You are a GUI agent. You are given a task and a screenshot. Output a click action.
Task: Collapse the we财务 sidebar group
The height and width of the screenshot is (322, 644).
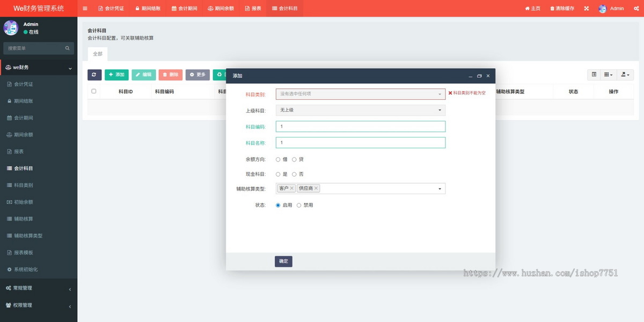[x=39, y=68]
